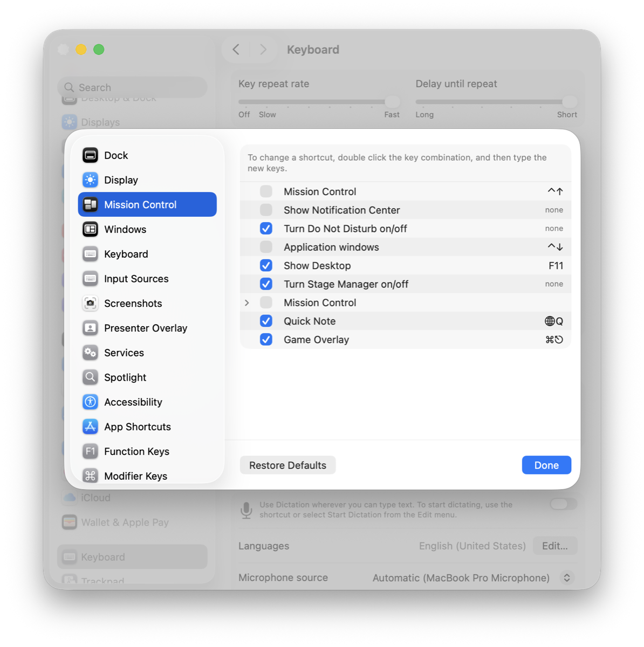Select App Shortcuts category
Screen dimensions: 644x647
pyautogui.click(x=147, y=426)
